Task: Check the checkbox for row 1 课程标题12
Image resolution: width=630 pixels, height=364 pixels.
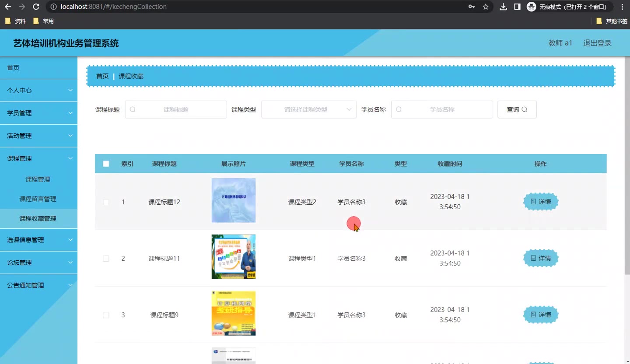Action: 106,202
